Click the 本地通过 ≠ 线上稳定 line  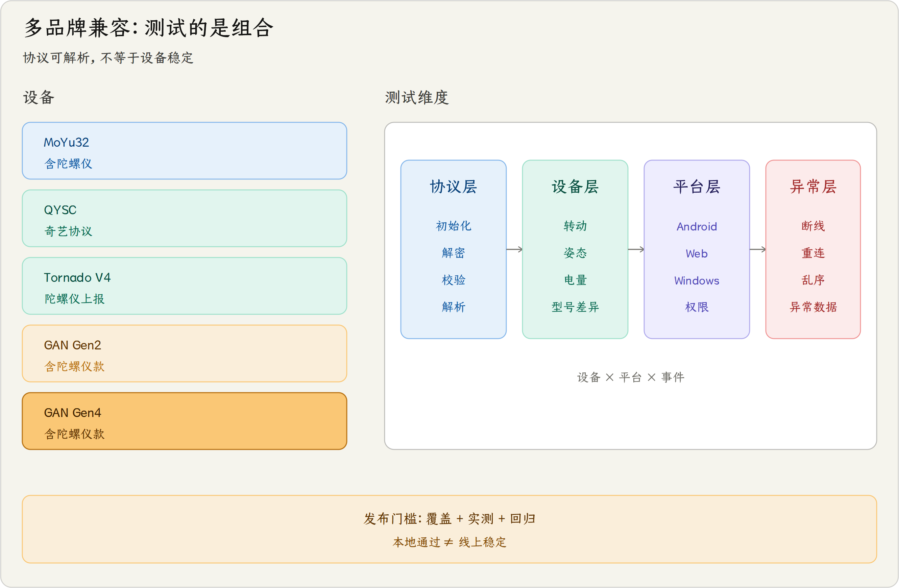[449, 542]
